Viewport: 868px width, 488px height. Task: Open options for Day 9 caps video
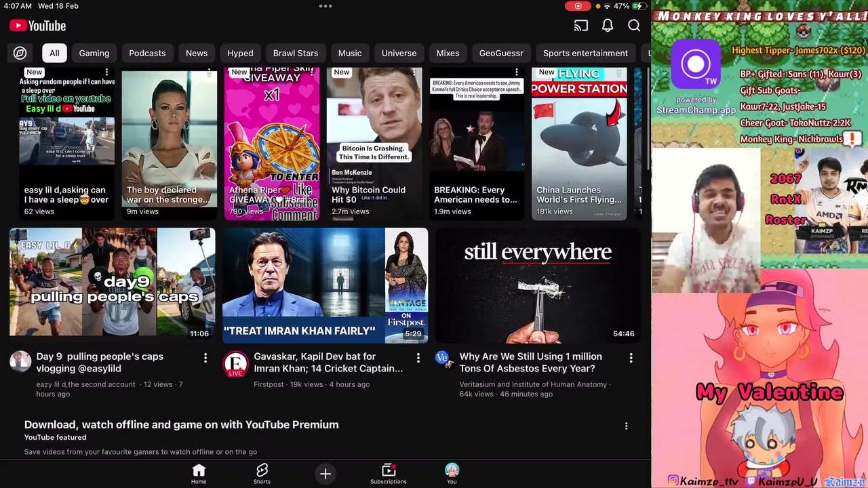(205, 357)
